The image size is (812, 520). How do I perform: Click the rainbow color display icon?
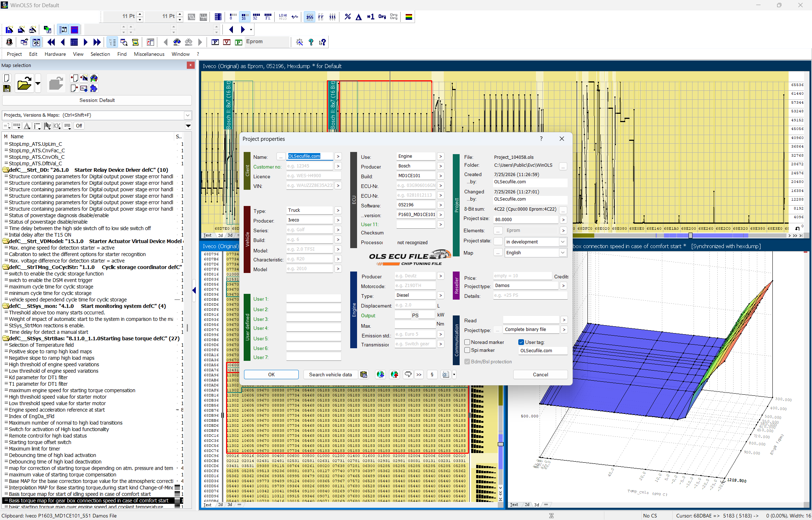(x=409, y=17)
